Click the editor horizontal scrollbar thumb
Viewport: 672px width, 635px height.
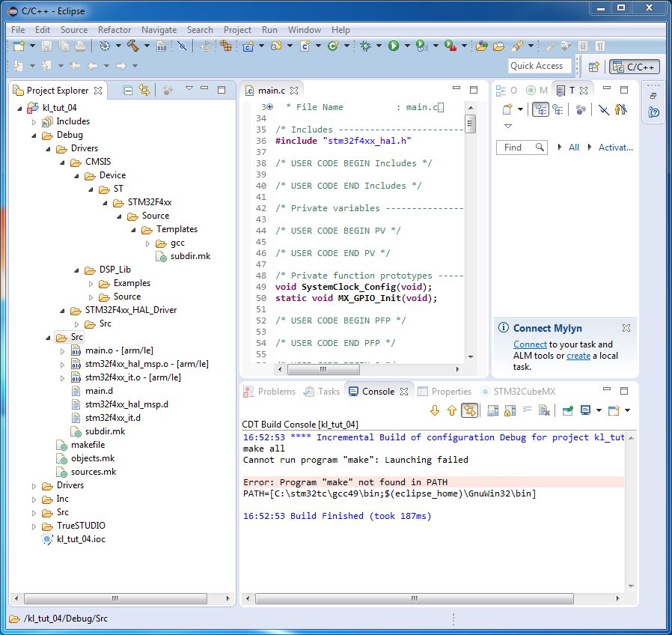[x=323, y=369]
